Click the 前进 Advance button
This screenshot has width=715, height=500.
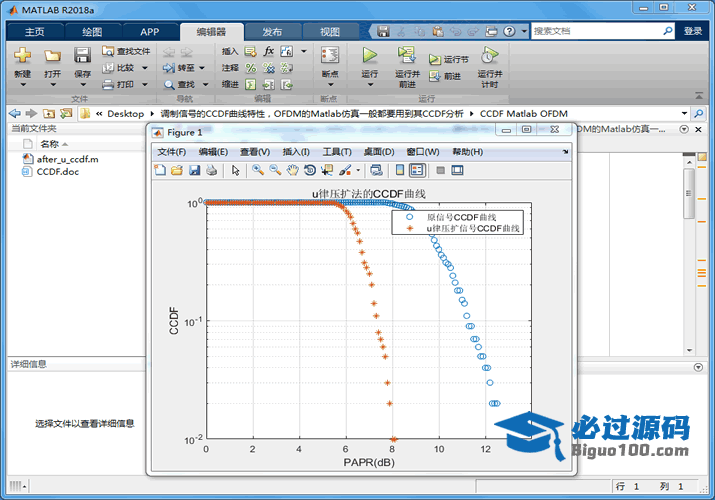445,76
